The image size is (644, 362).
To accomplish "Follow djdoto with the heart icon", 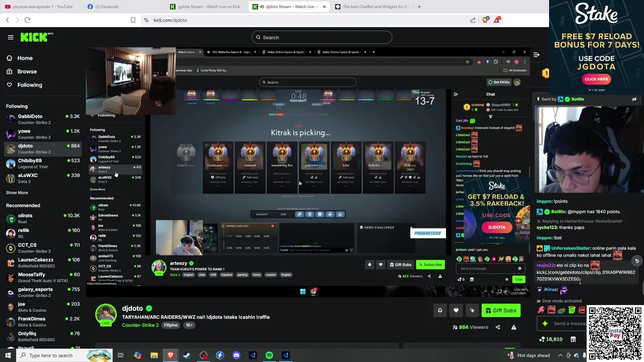I will tap(456, 310).
